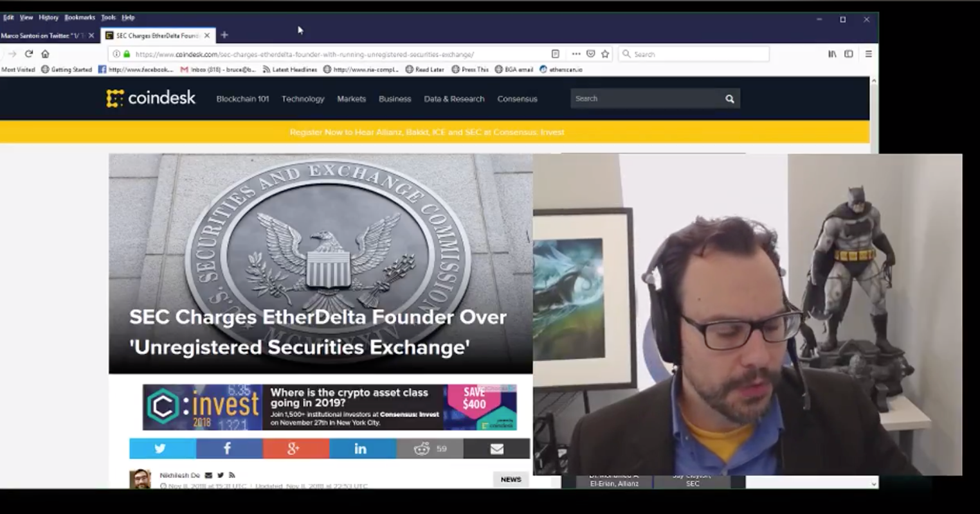Image resolution: width=980 pixels, height=514 pixels.
Task: Share article by email envelope button
Action: pyautogui.click(x=496, y=448)
